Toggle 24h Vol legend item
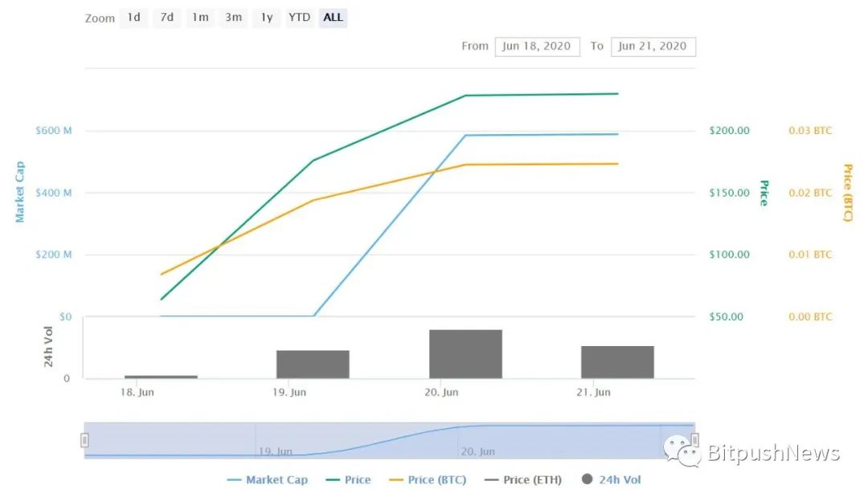868x493 pixels. tap(611, 480)
